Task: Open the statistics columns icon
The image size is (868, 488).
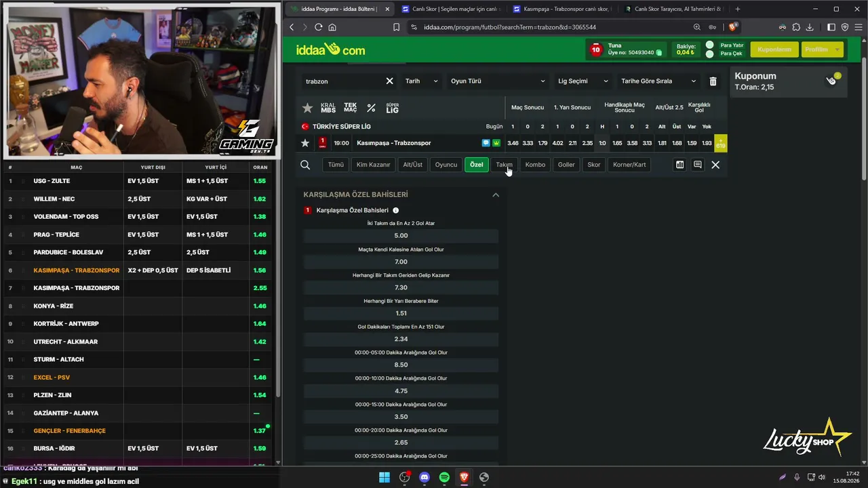Action: [679, 165]
